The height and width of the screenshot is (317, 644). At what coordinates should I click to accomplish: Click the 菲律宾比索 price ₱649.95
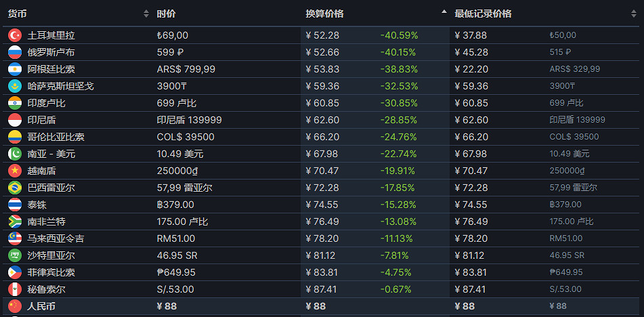[x=176, y=272]
